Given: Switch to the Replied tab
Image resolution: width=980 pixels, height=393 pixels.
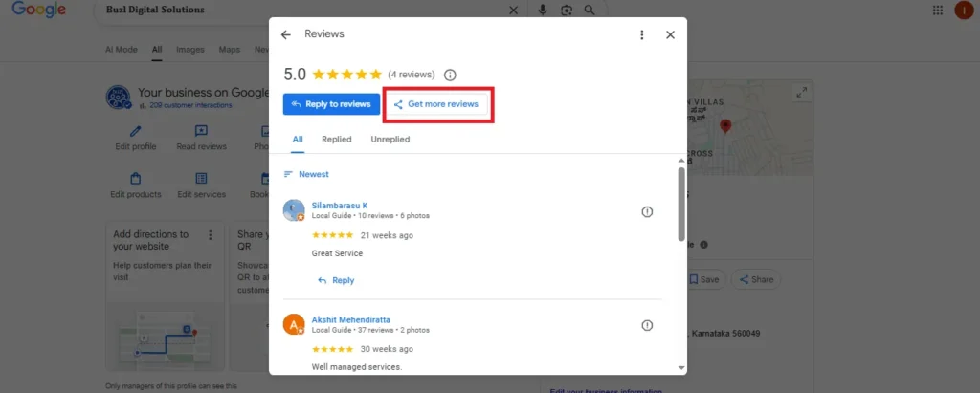Looking at the screenshot, I should (x=337, y=140).
